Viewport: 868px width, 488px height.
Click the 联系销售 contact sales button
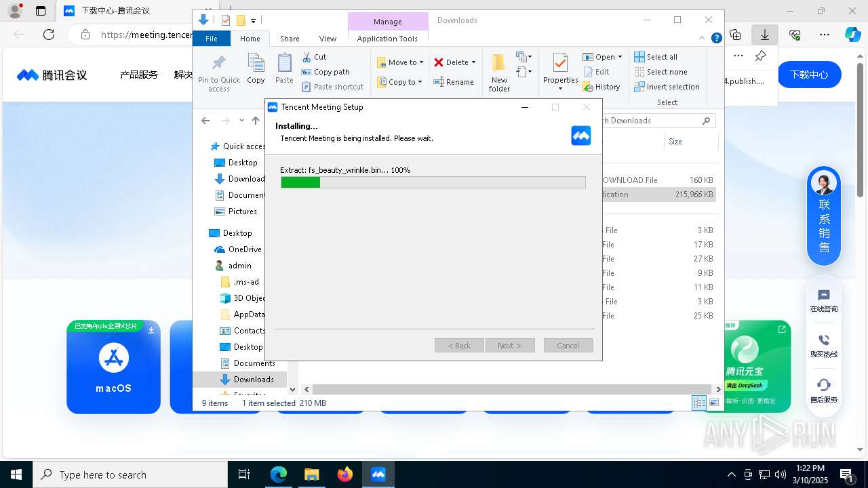point(824,216)
